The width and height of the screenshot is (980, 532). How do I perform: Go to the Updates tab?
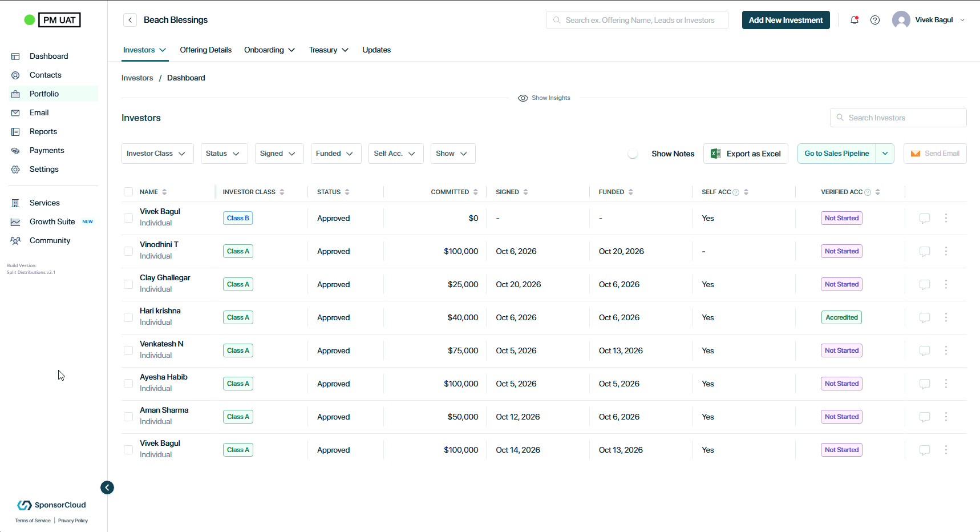click(376, 50)
